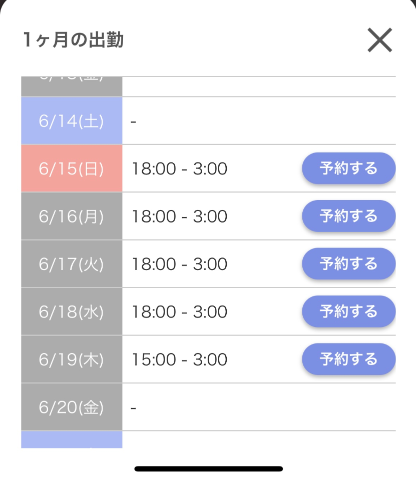Screen dimensions: 416x480
Task: Select the 6/19(木) date cell
Action: [x=72, y=359]
